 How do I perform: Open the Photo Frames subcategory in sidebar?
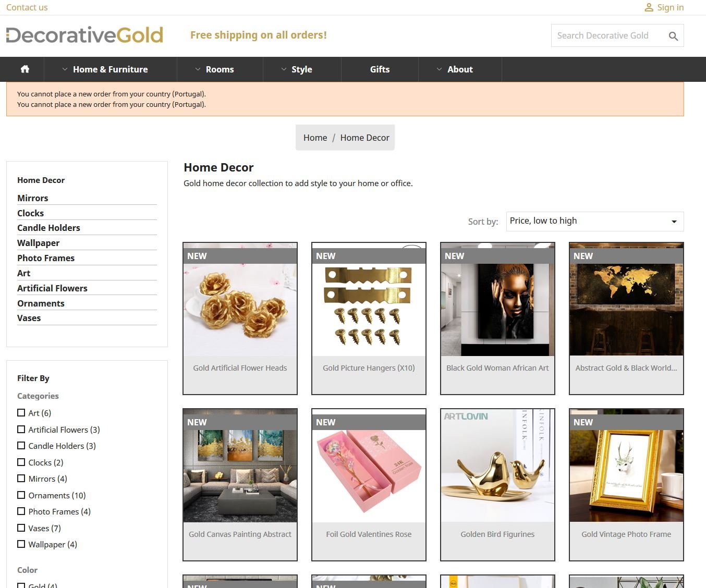click(x=46, y=258)
